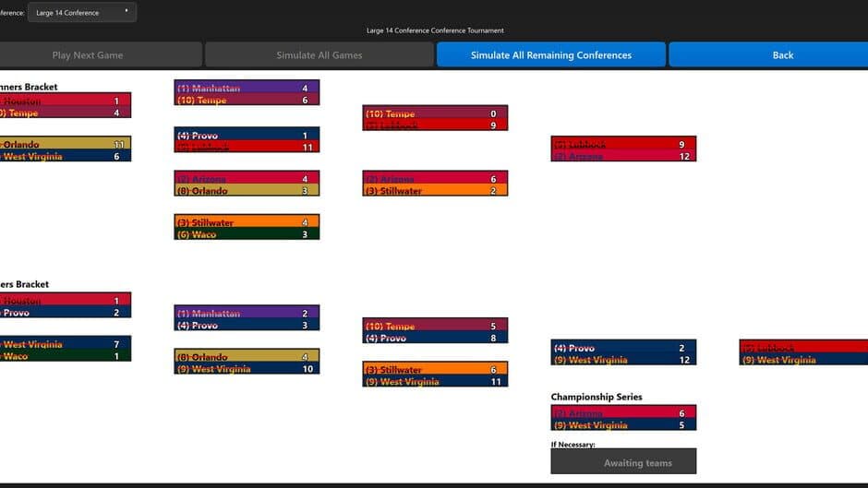Select Tempe row in the 0-9 shutout game

[x=435, y=113]
